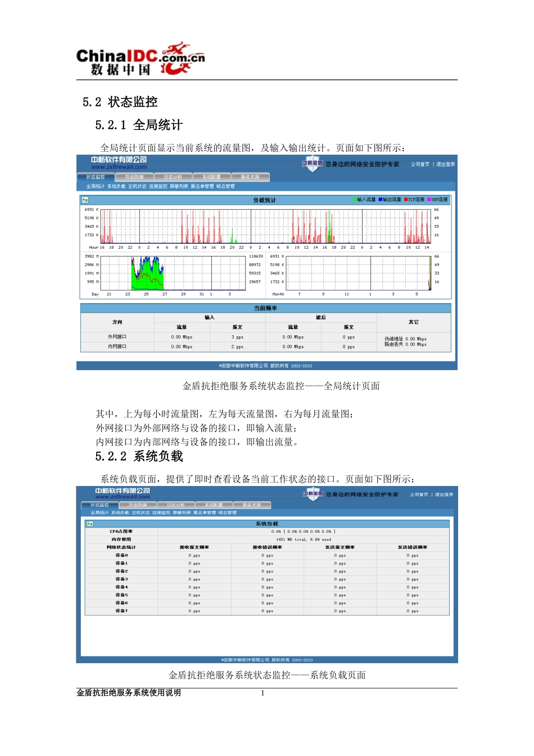Select 连接监控 submenu on 系统负载 page

pyautogui.click(x=161, y=513)
